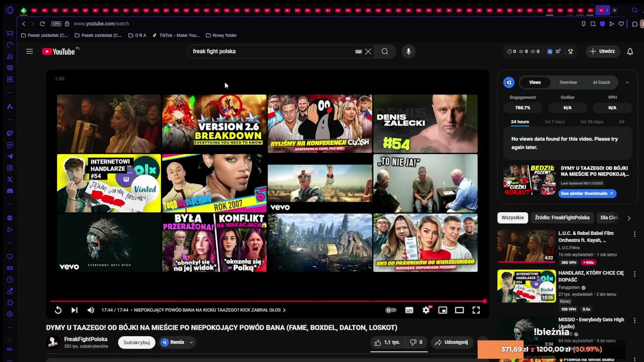Open FreakFightPolska channel avatar
Screen dimensions: 644x362
(x=53, y=342)
